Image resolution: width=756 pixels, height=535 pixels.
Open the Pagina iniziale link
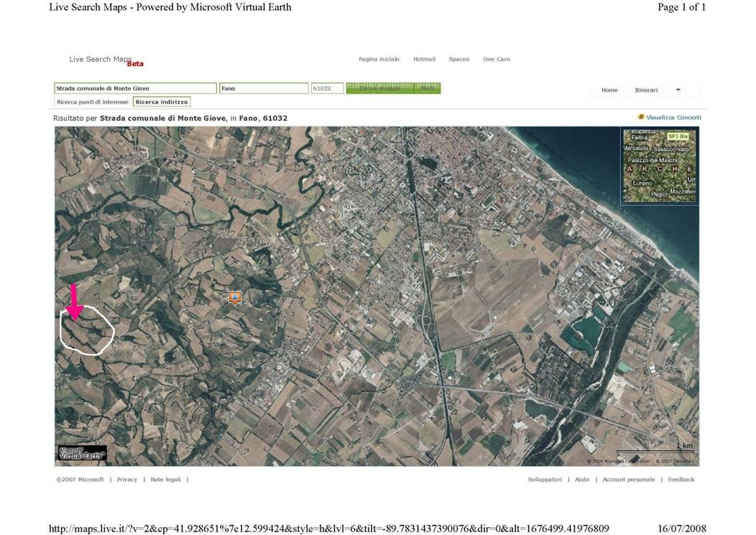(379, 59)
